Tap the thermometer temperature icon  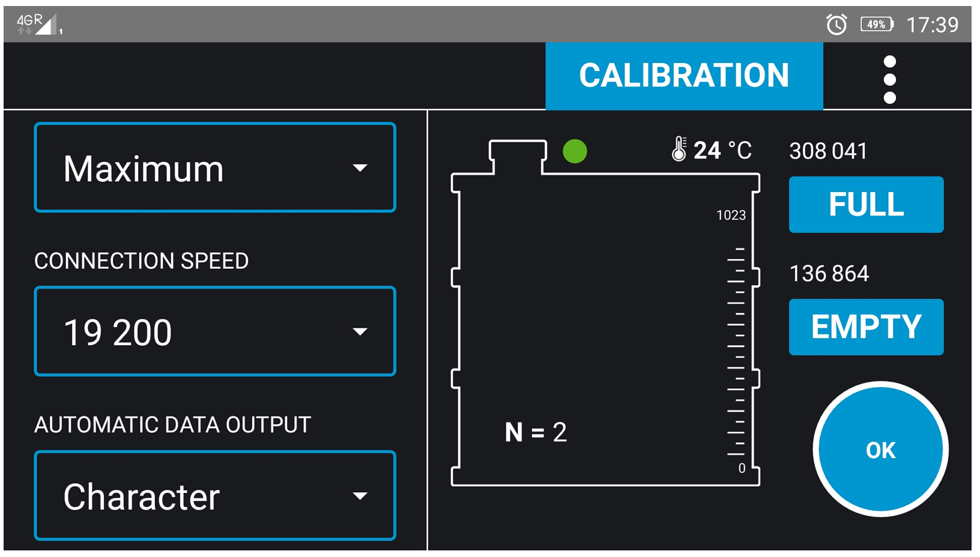(x=679, y=149)
